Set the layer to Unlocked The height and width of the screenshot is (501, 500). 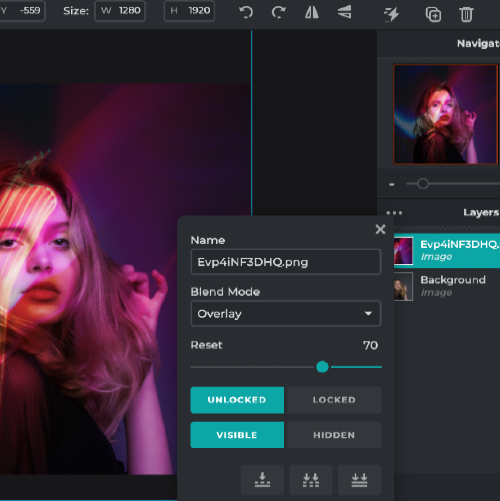pos(237,400)
